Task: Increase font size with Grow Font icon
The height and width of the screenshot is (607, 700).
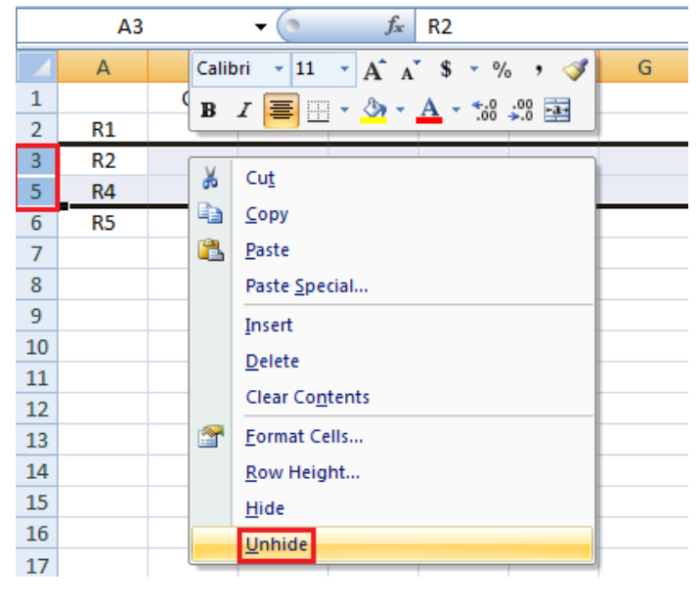Action: [373, 69]
